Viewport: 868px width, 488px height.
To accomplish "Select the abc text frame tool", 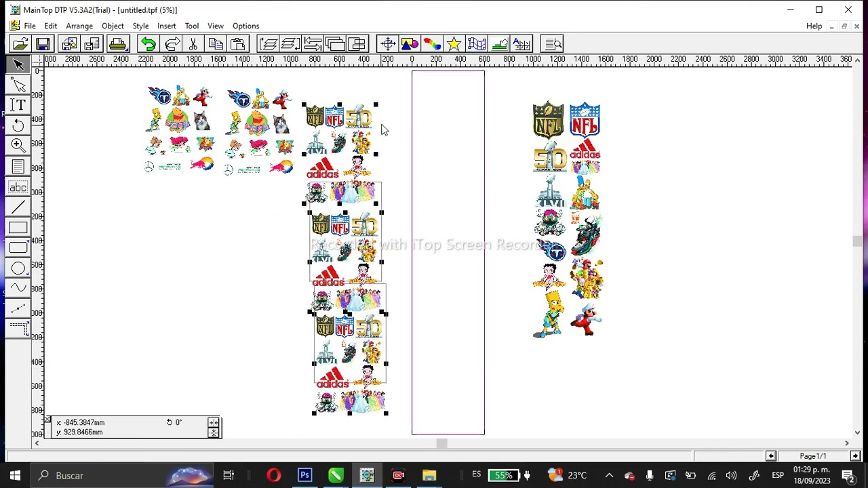I will click(18, 187).
